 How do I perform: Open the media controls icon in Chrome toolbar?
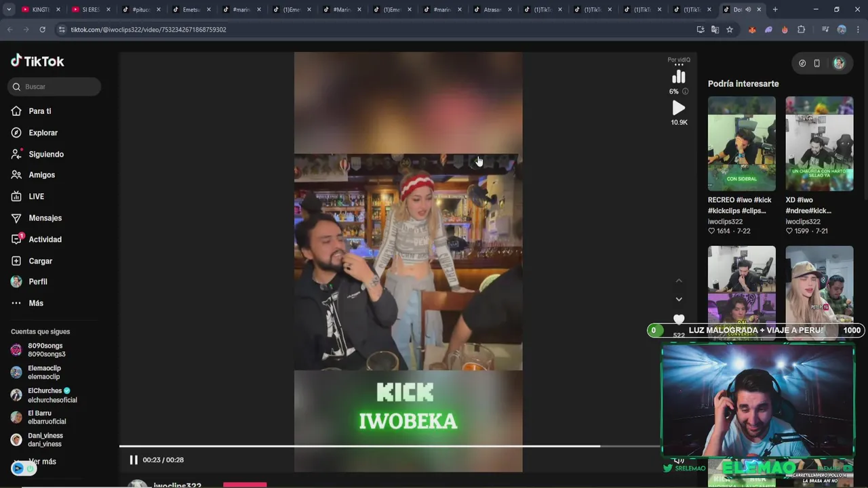click(825, 30)
